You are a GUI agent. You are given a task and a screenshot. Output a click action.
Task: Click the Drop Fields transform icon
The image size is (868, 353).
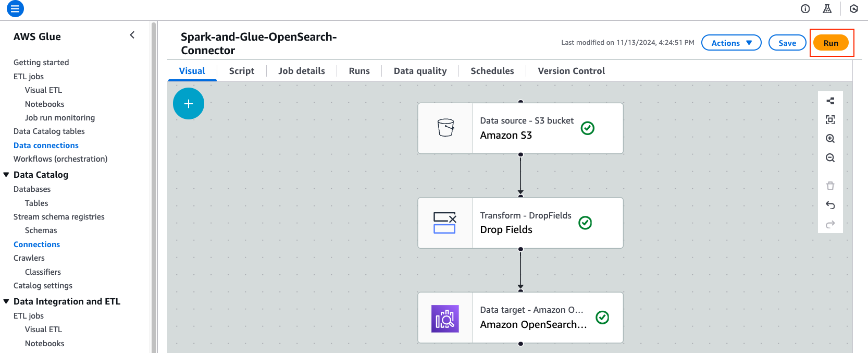(x=445, y=223)
